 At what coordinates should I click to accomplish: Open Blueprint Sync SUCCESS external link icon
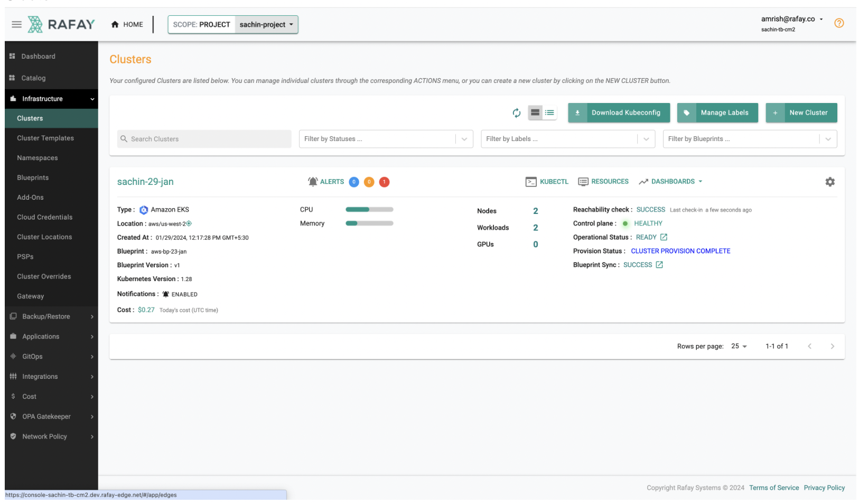[659, 265]
